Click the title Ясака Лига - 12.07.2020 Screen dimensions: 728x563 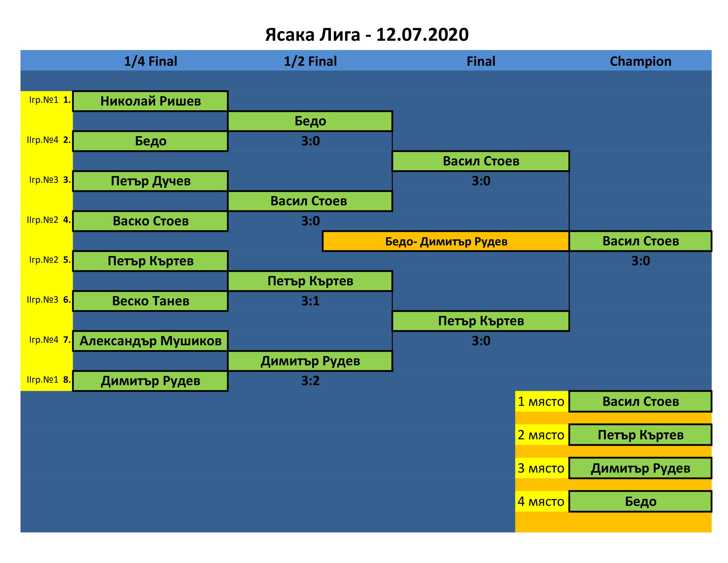tap(367, 35)
